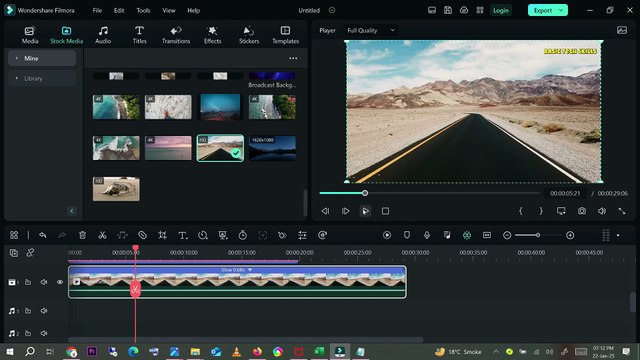Click the undo arrow in timeline toolbar

[42, 235]
